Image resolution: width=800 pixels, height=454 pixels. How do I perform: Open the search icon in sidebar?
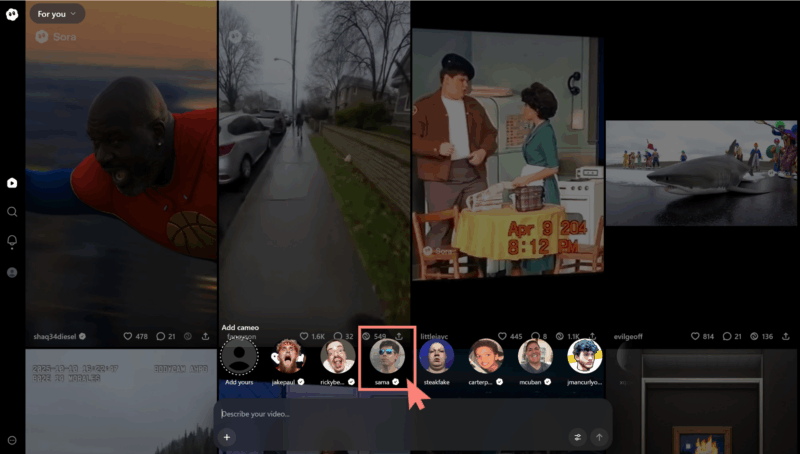12,212
